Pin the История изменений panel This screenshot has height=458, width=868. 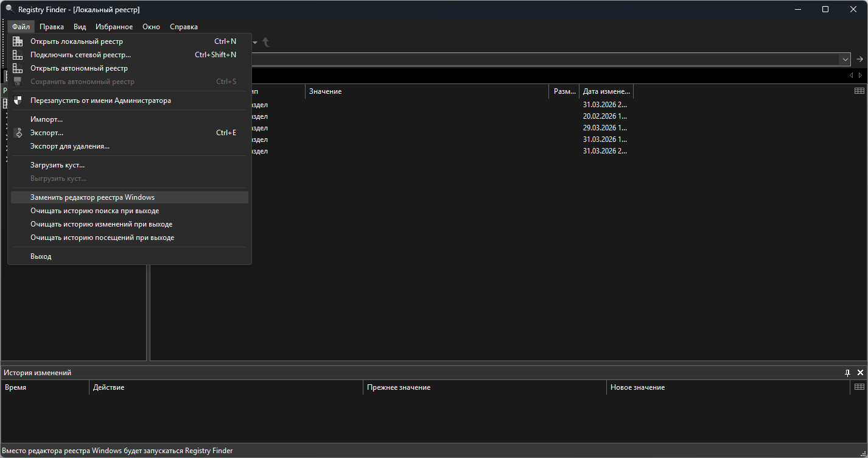(x=847, y=372)
